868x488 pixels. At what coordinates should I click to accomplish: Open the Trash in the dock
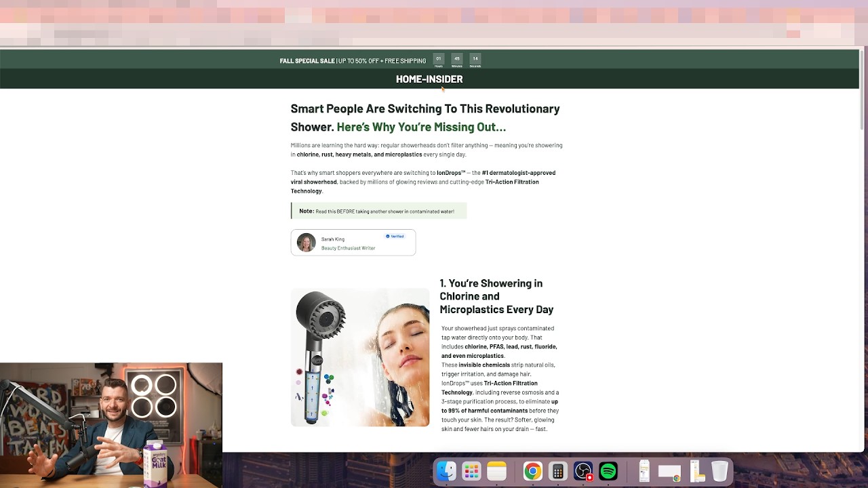pyautogui.click(x=719, y=471)
